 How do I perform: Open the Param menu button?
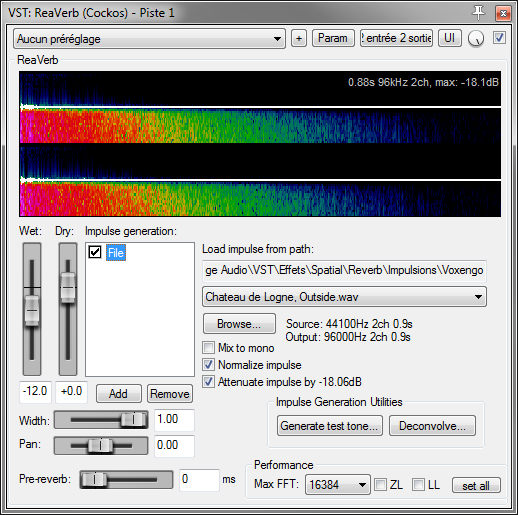click(x=333, y=38)
